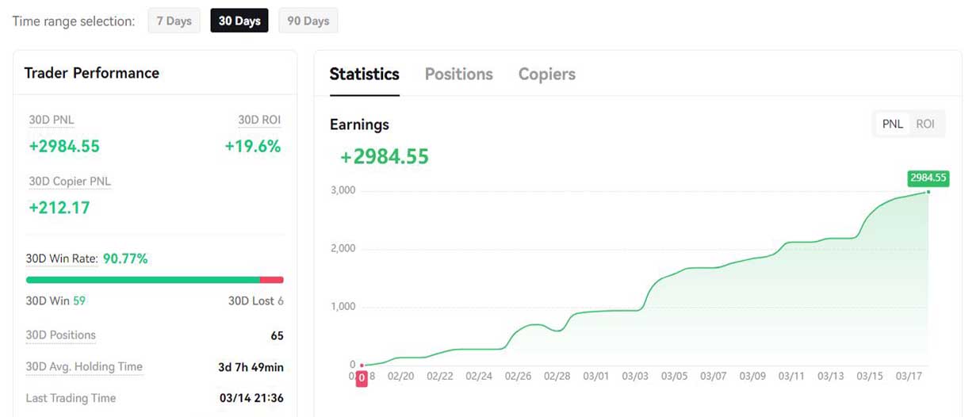Viewport: 980px width, 417px height.
Task: Select the 7 Days time range
Action: 174,21
